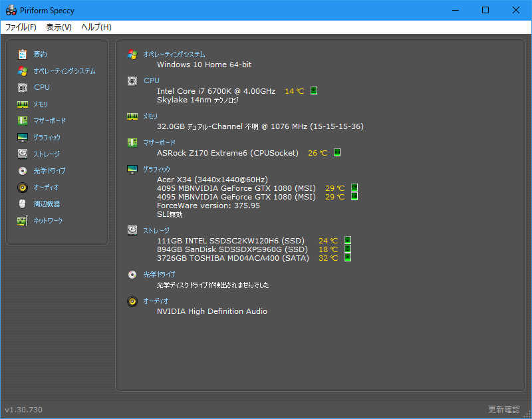Screen dimensions: 532x419
Task: Click monitor icon in summary panel
Action: point(132,170)
